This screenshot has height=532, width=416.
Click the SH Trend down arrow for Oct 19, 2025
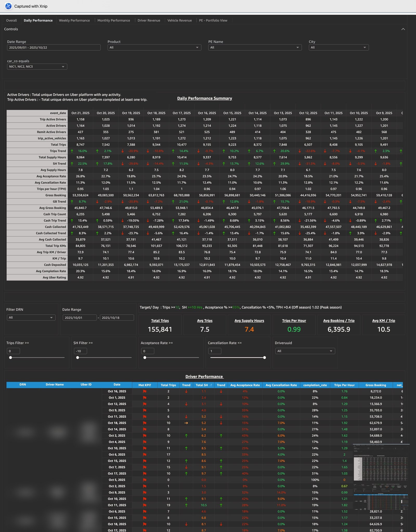point(123,164)
